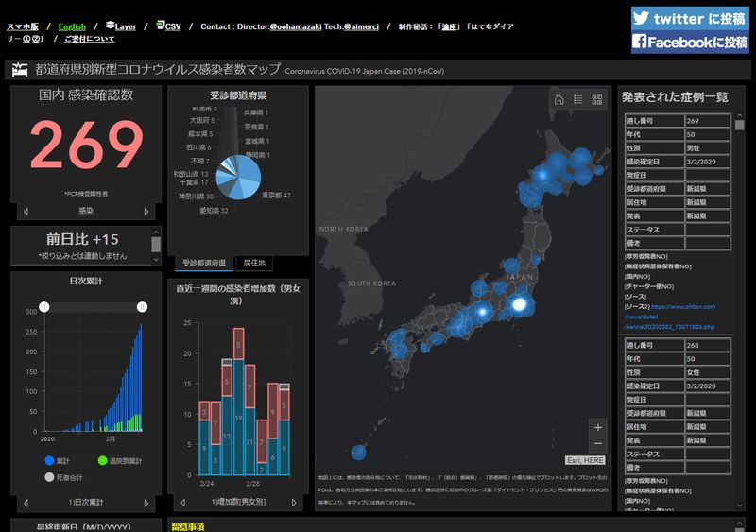Select the 受診都道府県 tab

pos(202,263)
